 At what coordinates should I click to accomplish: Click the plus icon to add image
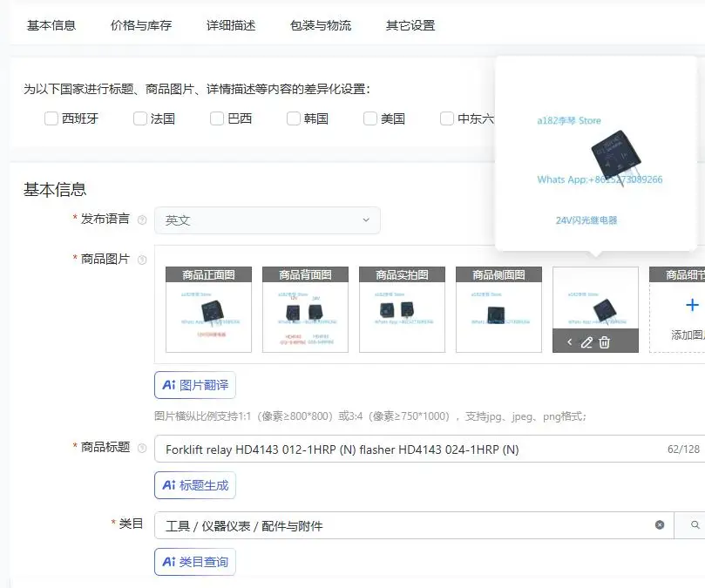(x=692, y=305)
